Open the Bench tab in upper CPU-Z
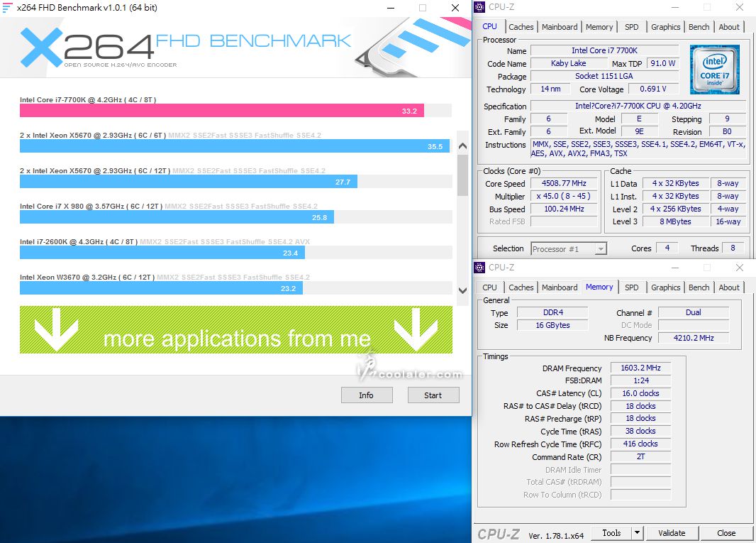Image resolution: width=756 pixels, height=543 pixels. point(699,27)
